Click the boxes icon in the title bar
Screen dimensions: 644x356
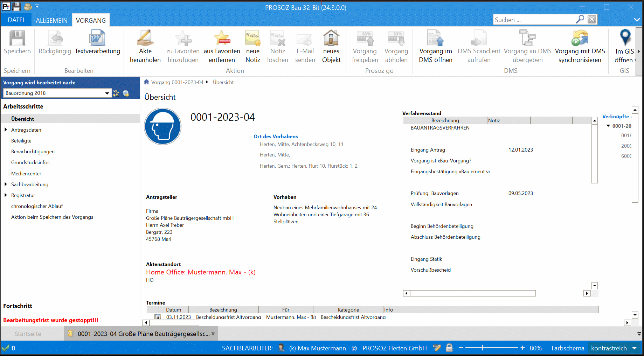[x=28, y=7]
